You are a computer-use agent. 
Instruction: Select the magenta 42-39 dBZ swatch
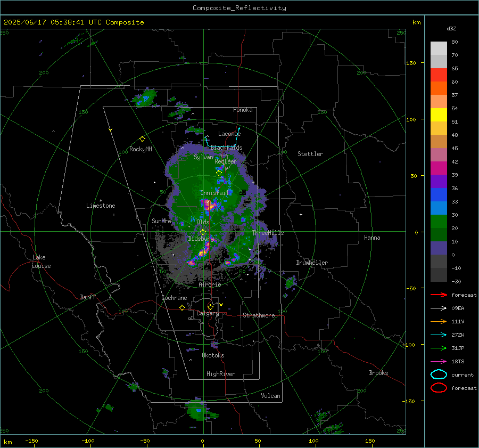(x=439, y=168)
